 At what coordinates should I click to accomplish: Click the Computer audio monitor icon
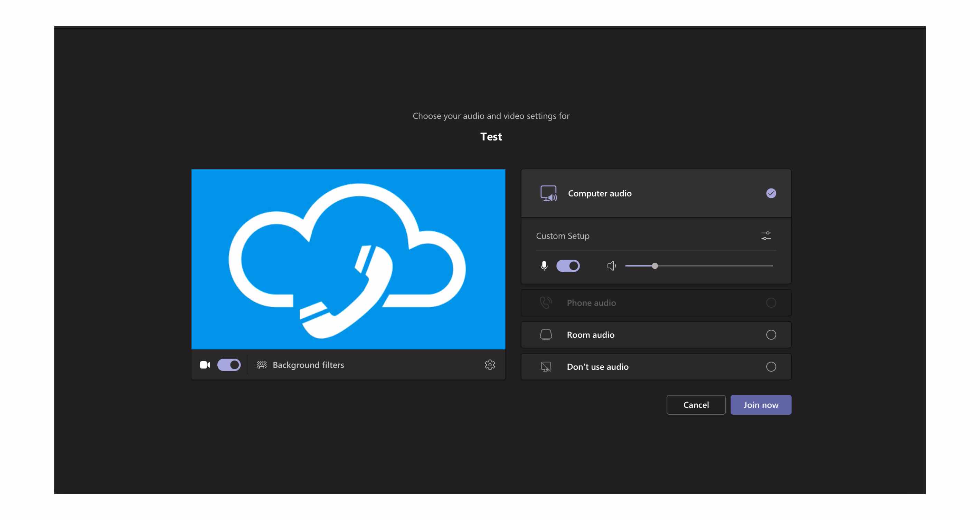[548, 193]
